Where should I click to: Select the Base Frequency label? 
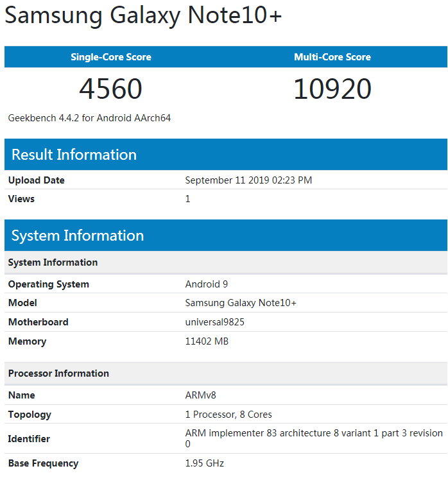(43, 463)
